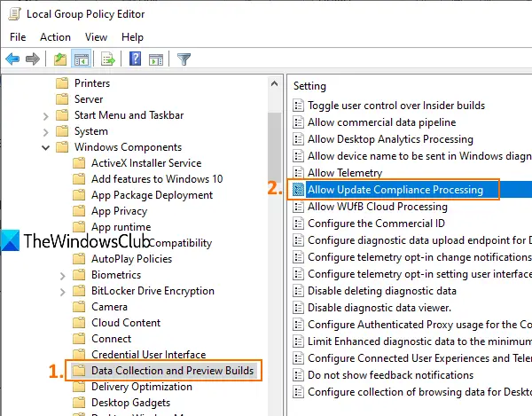Select Allow device name to be sent setting
Screen dimensions: 532x416
tap(419, 156)
